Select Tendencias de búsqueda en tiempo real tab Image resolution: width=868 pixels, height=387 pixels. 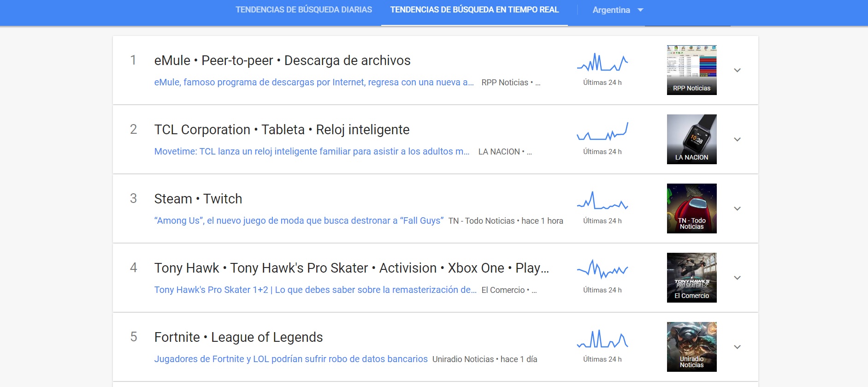(474, 10)
